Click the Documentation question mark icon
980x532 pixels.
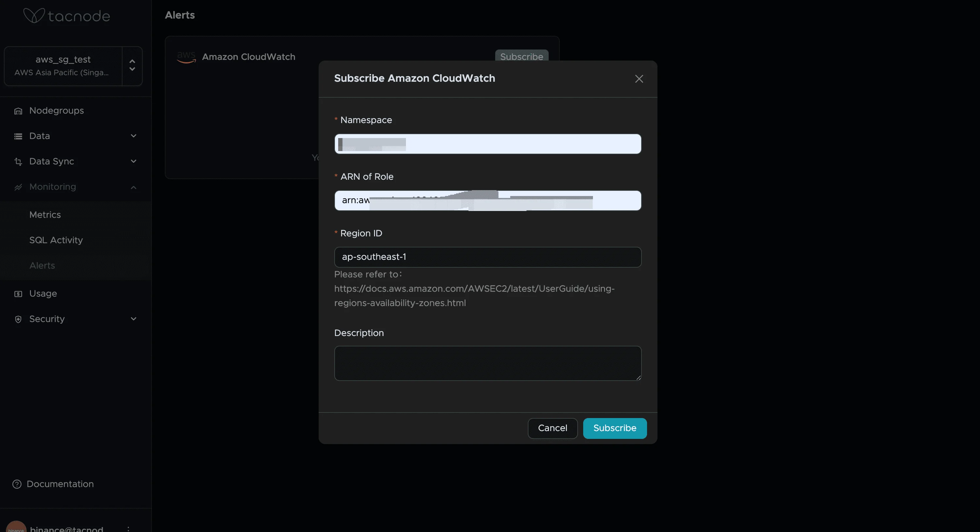pyautogui.click(x=17, y=484)
